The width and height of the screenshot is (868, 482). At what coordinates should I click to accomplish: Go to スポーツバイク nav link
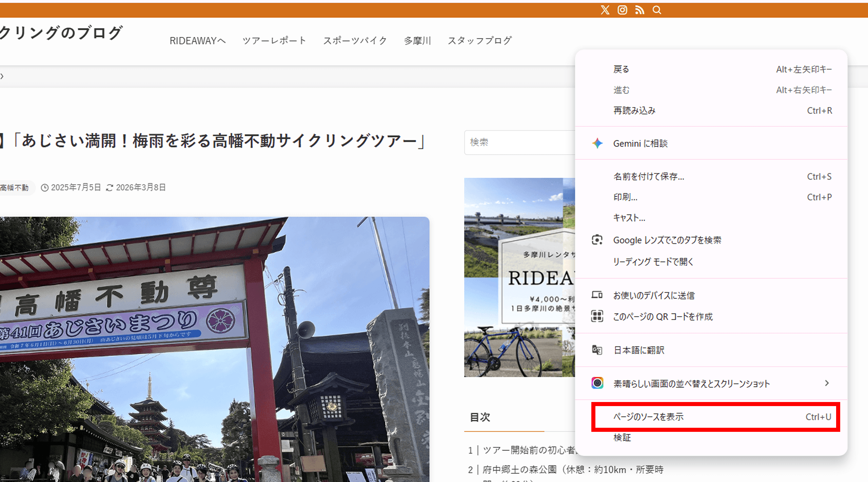click(x=355, y=41)
